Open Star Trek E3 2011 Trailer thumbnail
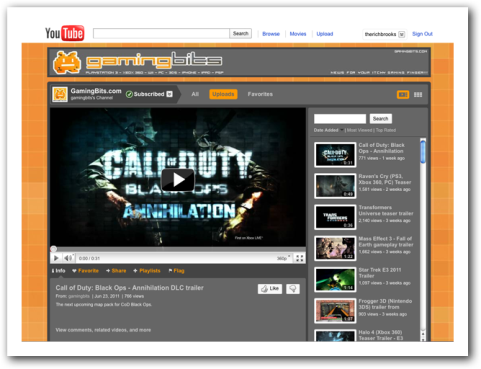 (x=335, y=279)
